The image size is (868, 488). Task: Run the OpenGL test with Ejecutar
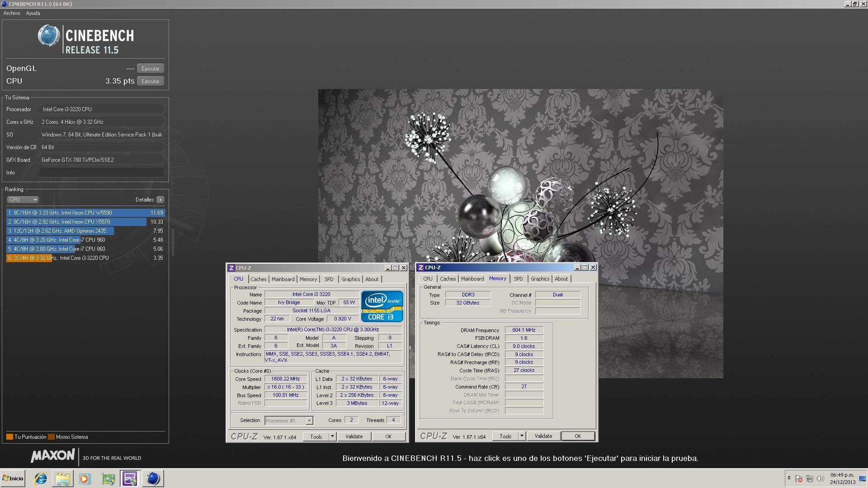pyautogui.click(x=151, y=69)
